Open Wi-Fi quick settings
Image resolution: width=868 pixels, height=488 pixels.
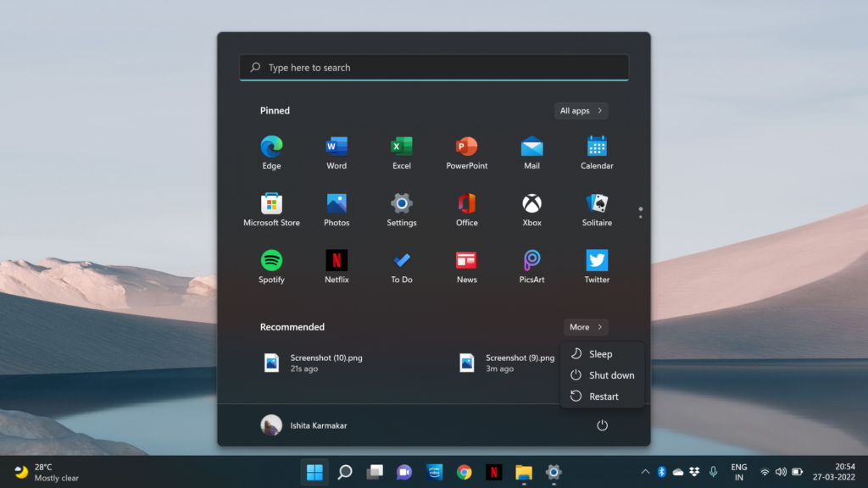click(765, 472)
